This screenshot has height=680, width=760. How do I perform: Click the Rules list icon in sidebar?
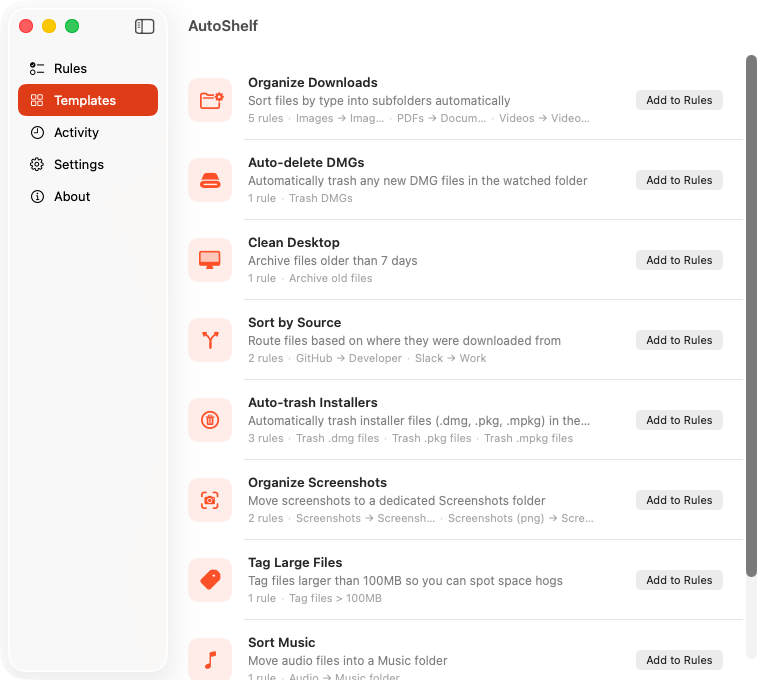pos(37,68)
